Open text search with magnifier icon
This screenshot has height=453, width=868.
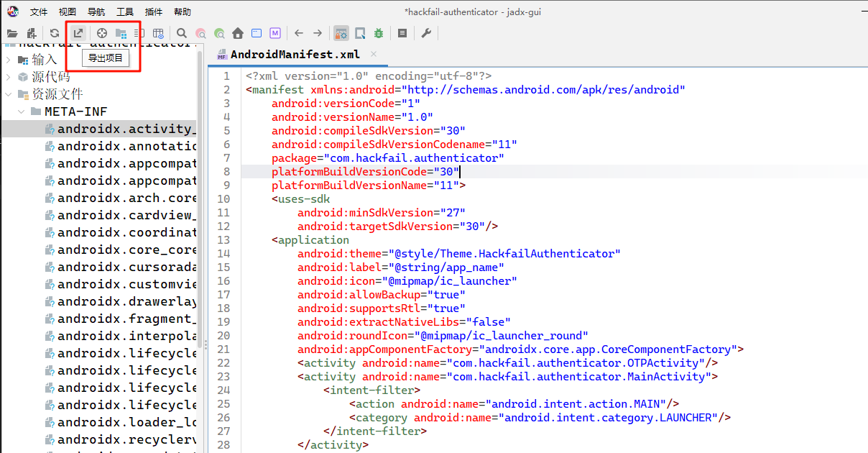point(182,33)
